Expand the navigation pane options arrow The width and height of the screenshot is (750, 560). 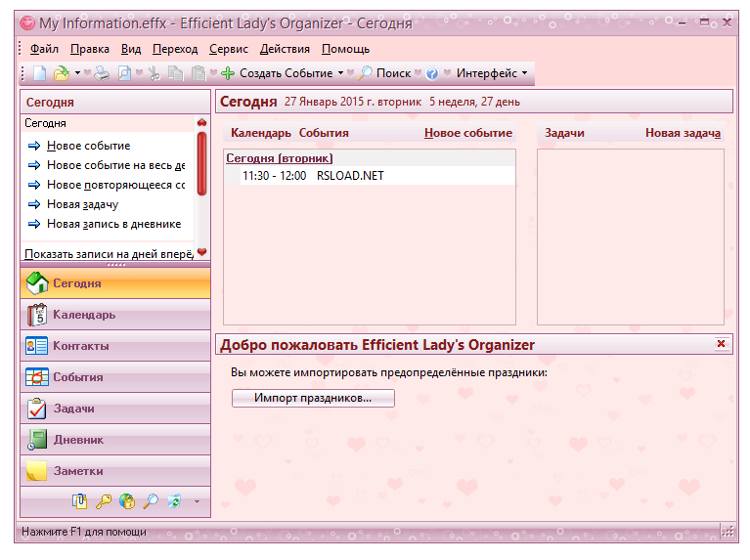click(x=197, y=501)
